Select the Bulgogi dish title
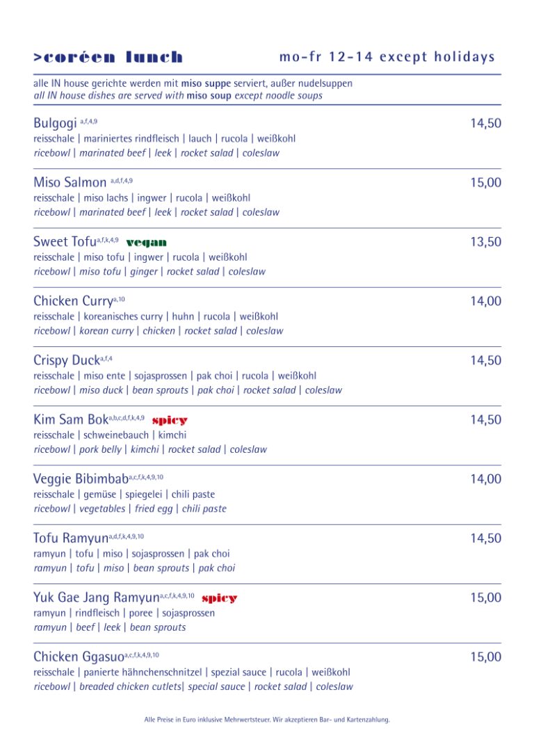This screenshot has width=534, height=756. point(55,123)
